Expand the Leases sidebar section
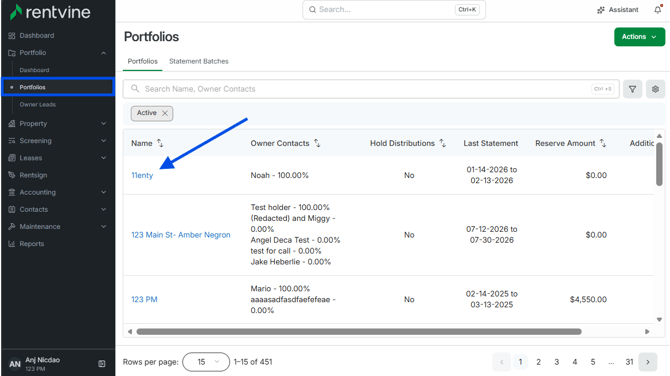The image size is (670, 376). click(x=103, y=158)
